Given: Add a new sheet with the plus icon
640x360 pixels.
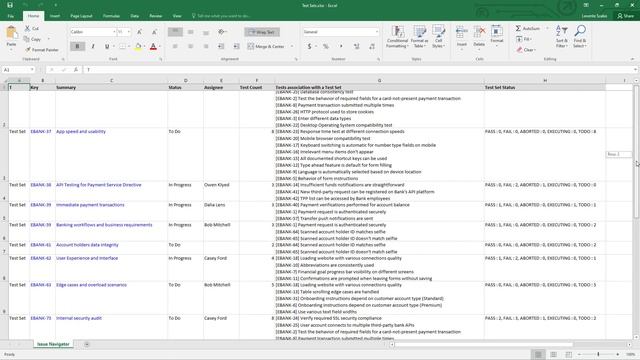Looking at the screenshot, I should click(87, 344).
